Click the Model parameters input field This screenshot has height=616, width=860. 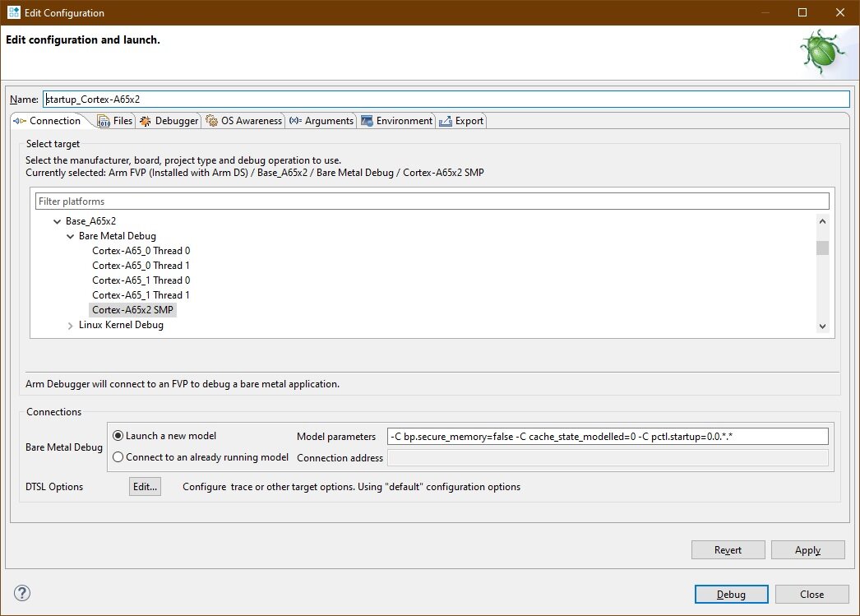coord(608,437)
